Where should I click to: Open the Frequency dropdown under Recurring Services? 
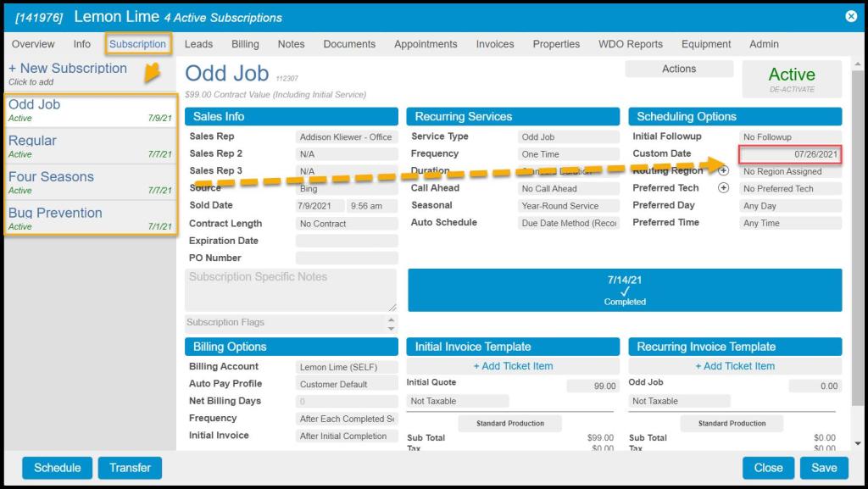click(x=569, y=154)
